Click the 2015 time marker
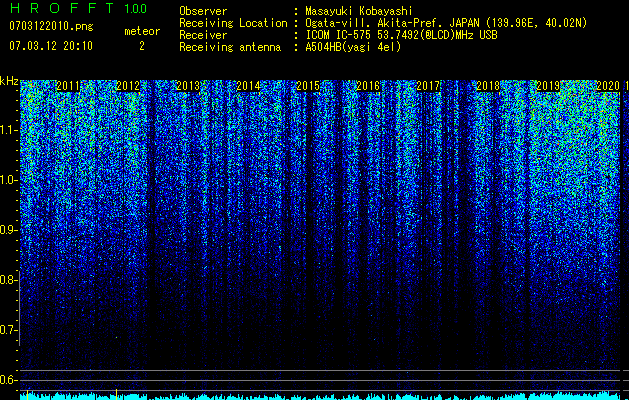The width and height of the screenshot is (629, 400). pyautogui.click(x=308, y=86)
